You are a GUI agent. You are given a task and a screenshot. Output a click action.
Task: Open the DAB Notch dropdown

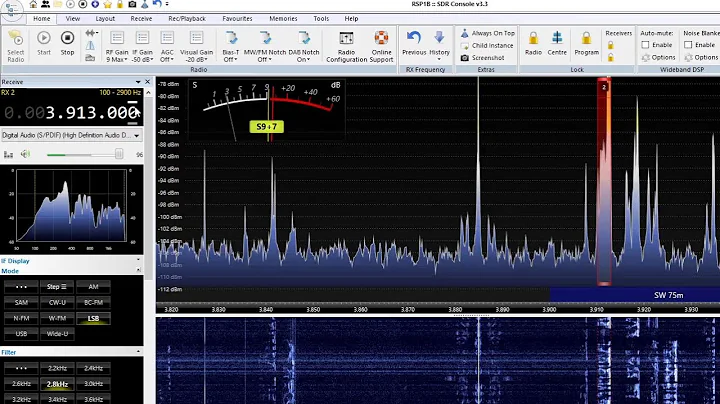[x=304, y=46]
